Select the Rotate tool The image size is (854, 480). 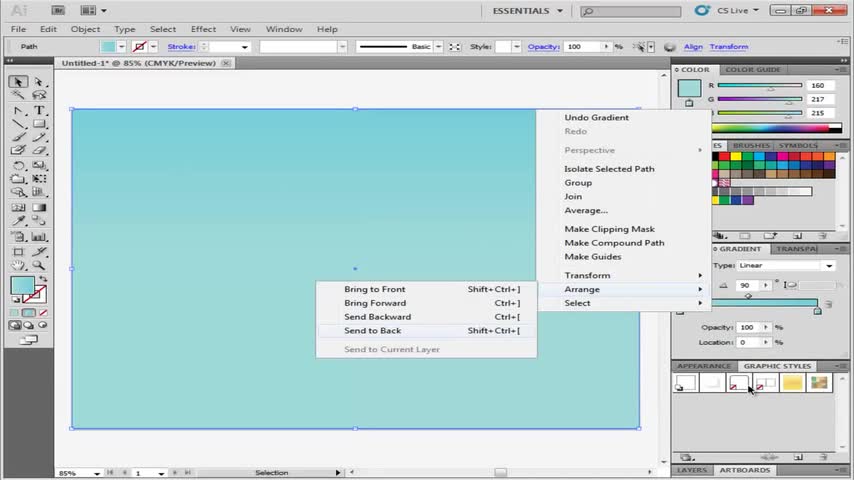(x=18, y=165)
